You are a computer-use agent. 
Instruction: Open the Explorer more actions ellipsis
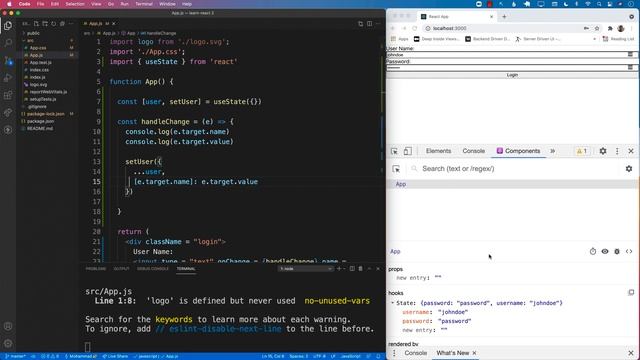tap(71, 24)
